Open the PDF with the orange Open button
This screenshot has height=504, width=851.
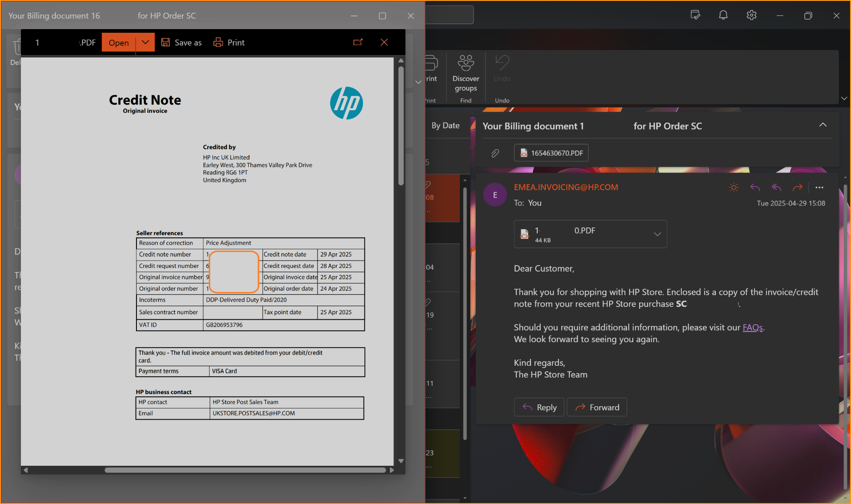click(119, 42)
